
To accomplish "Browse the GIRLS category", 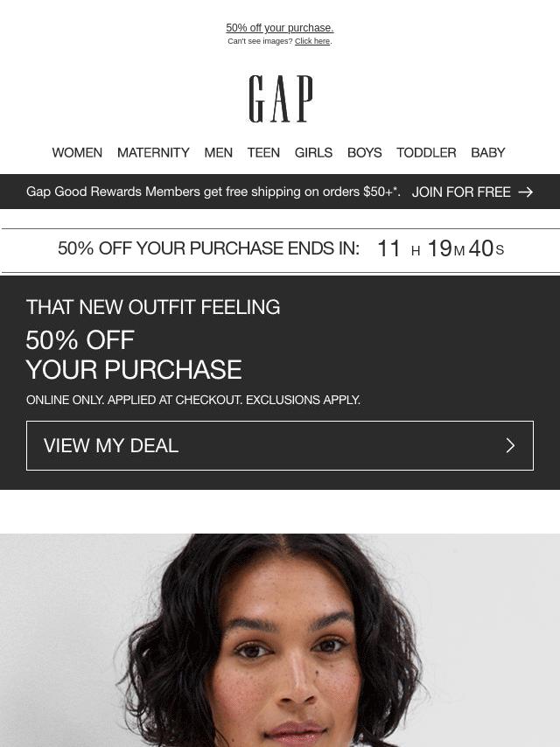I will (x=313, y=152).
